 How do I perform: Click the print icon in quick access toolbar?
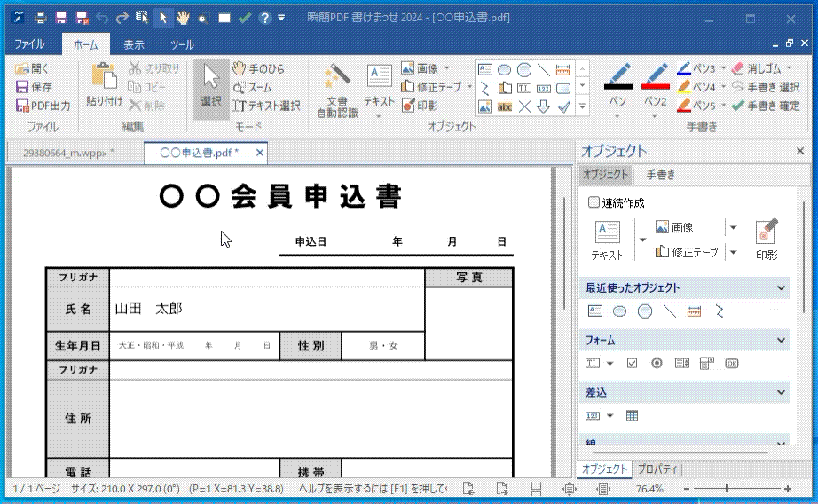[x=40, y=19]
